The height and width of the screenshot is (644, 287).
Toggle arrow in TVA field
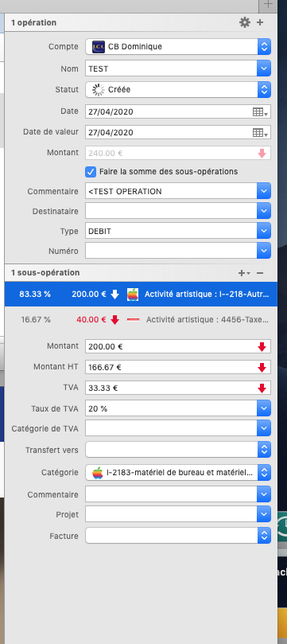[x=262, y=388]
